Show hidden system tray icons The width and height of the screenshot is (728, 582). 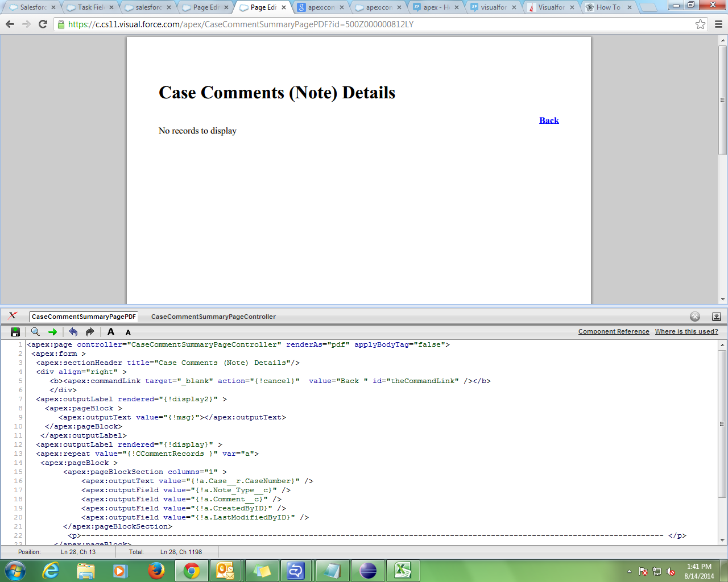(x=629, y=571)
